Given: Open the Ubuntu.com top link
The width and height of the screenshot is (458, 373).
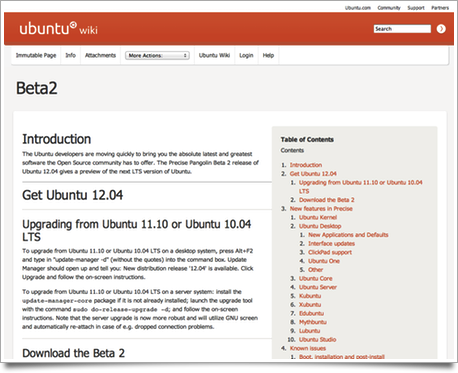Looking at the screenshot, I should click(x=358, y=8).
